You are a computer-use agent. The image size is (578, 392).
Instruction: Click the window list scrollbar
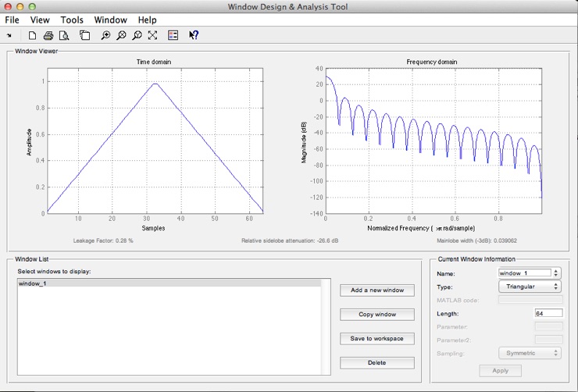(x=326, y=326)
